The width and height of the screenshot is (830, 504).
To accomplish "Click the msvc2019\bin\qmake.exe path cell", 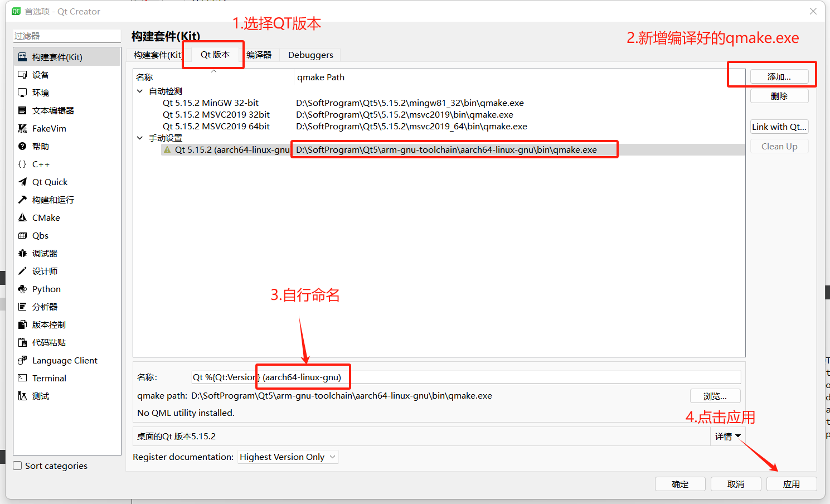I will click(405, 114).
